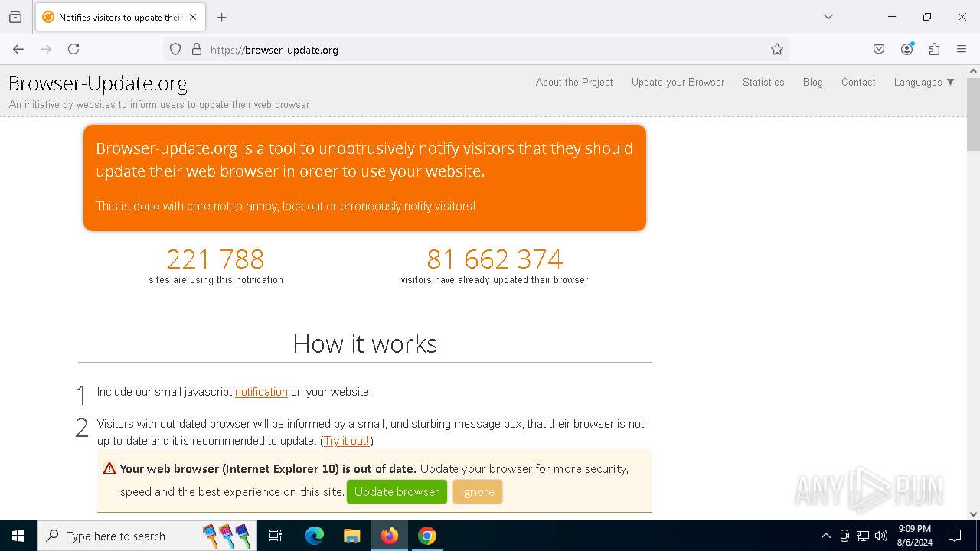Click the taskbar search box
This screenshot has width=980, height=551.
pyautogui.click(x=147, y=536)
